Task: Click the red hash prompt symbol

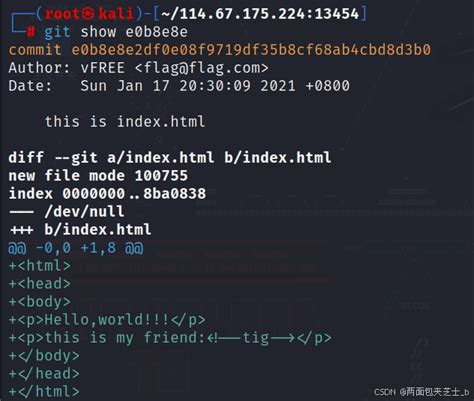Action: pyautogui.click(x=31, y=32)
